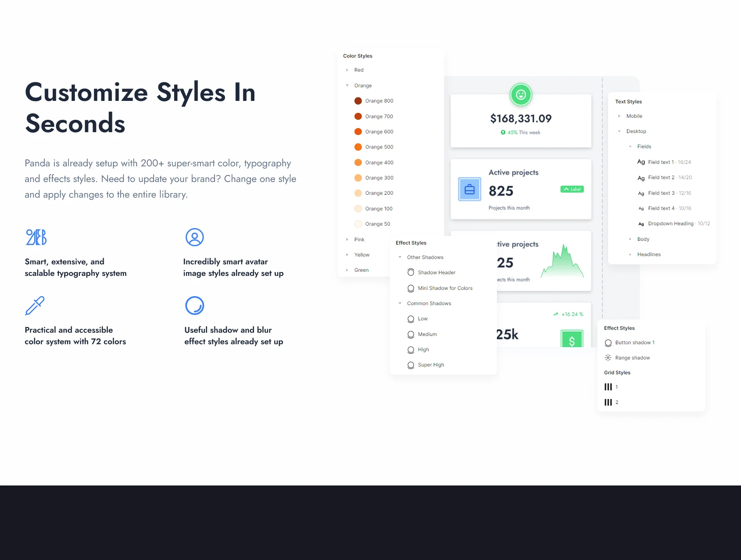Click the Text Styles panel title

tap(629, 102)
